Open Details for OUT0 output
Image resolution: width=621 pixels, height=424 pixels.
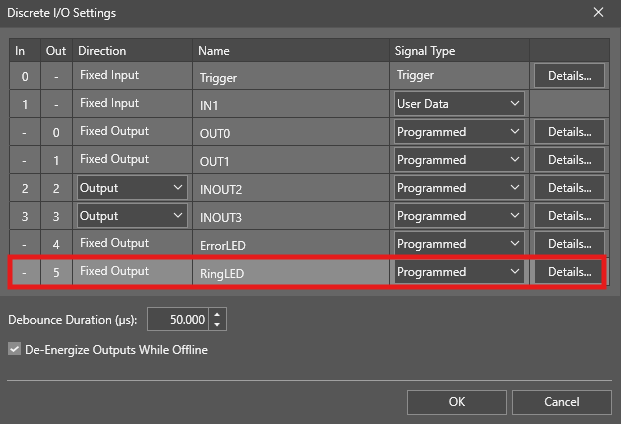coord(569,132)
